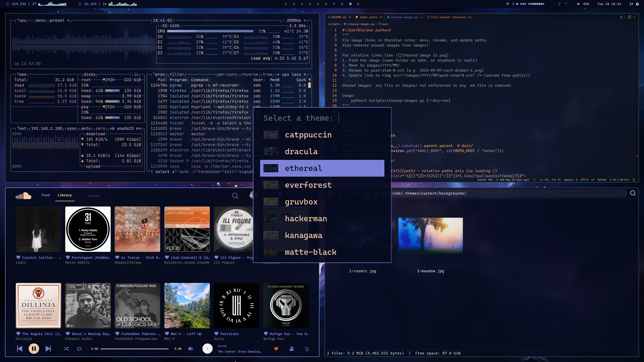Open the Feed tab in SoundCloud

tap(45, 195)
